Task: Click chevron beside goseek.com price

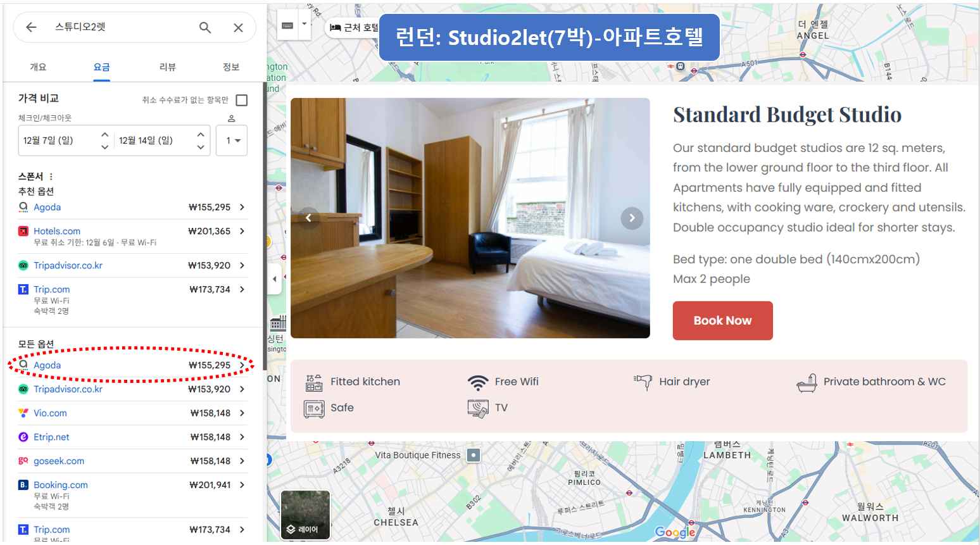Action: pos(242,461)
